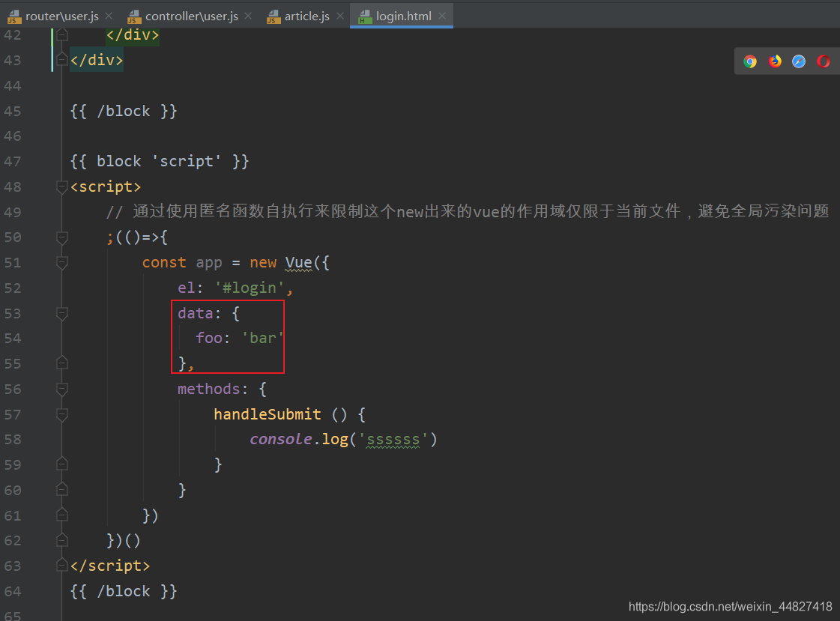Click the 'el' property key

187,288
